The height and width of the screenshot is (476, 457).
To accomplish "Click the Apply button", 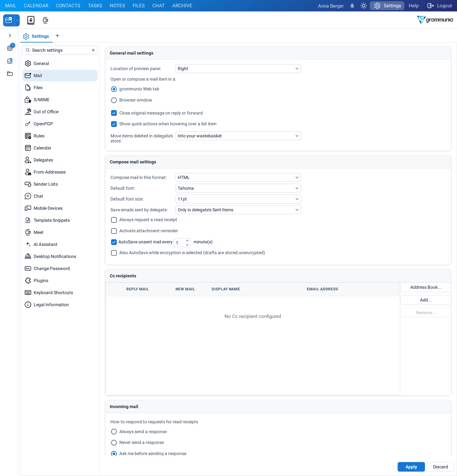I will click(411, 467).
